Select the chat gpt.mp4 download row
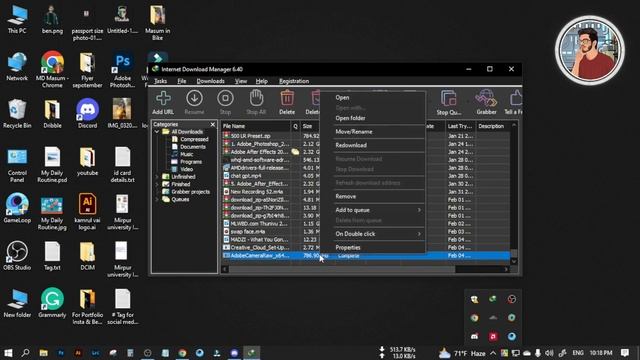Viewport: 640px width, 360px height. 366,176
